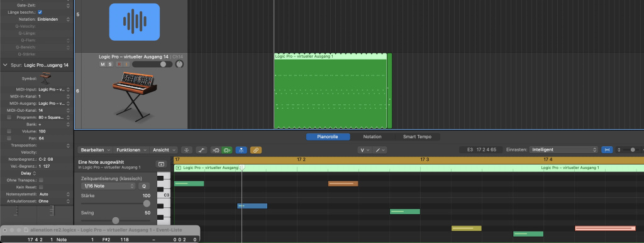Click the Volume value 100
Screen dimensions: 644x243
click(42, 131)
